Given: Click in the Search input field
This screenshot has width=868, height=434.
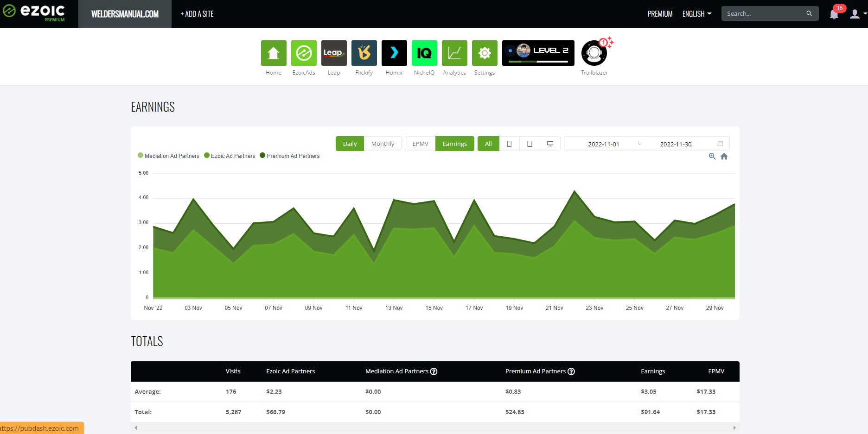Looking at the screenshot, I should tap(765, 13).
